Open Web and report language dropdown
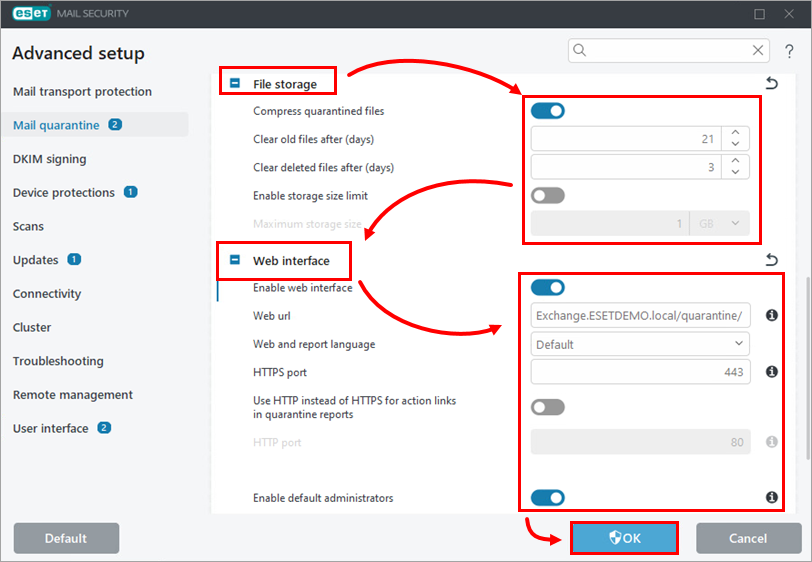This screenshot has width=812, height=562. 640,344
